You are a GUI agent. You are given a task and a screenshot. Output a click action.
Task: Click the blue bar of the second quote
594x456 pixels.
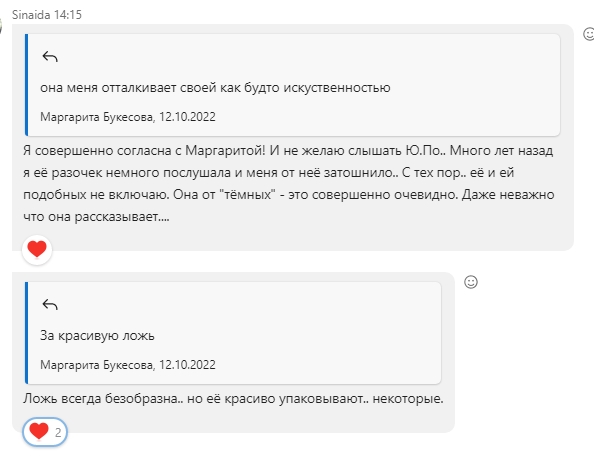(27, 333)
